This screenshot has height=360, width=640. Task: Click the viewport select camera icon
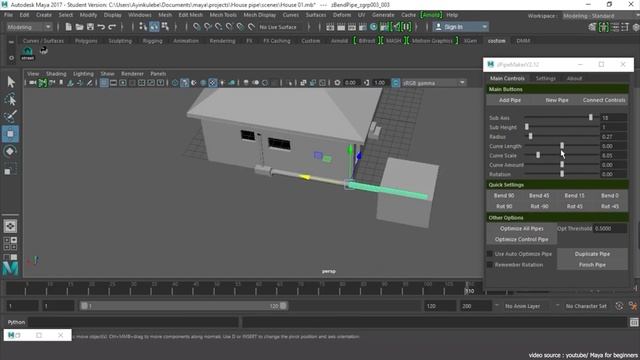point(32,83)
